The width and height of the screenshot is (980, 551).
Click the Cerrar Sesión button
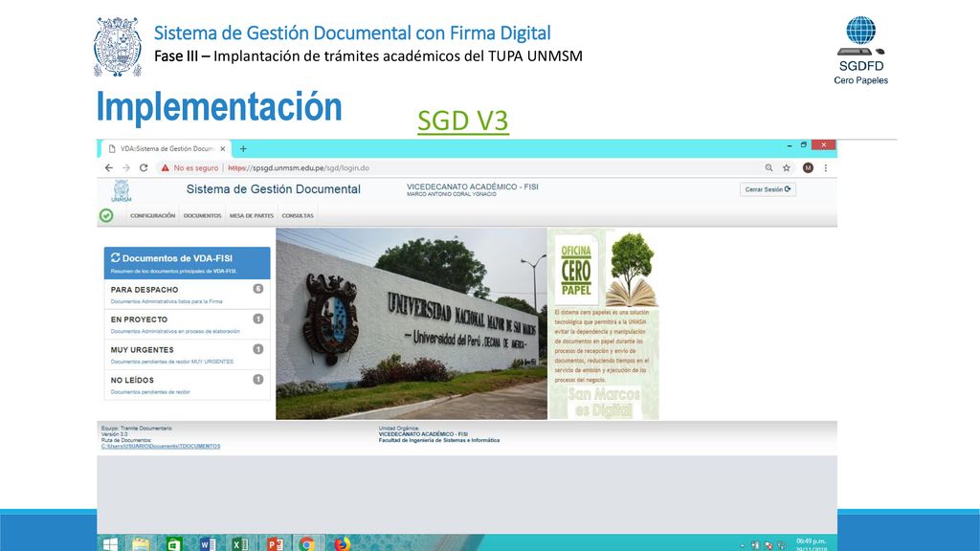(768, 189)
